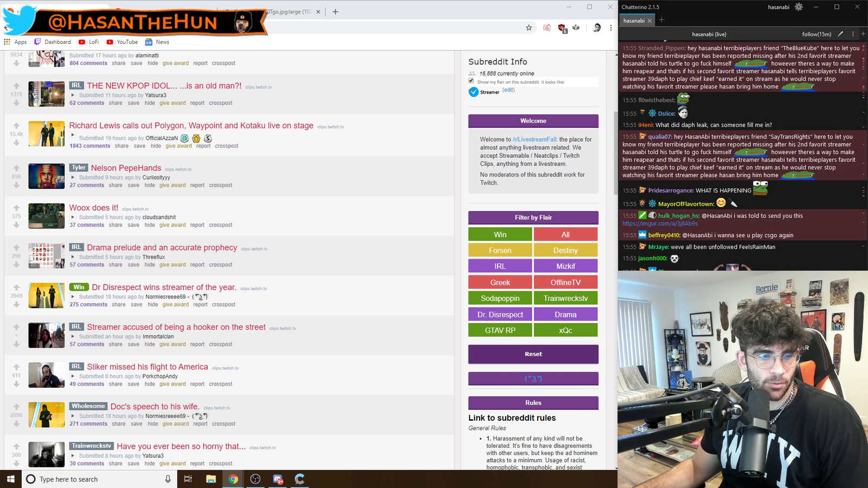Downvote the Nelson PepeHands post
Image resolution: width=868 pixels, height=488 pixels.
point(16,185)
